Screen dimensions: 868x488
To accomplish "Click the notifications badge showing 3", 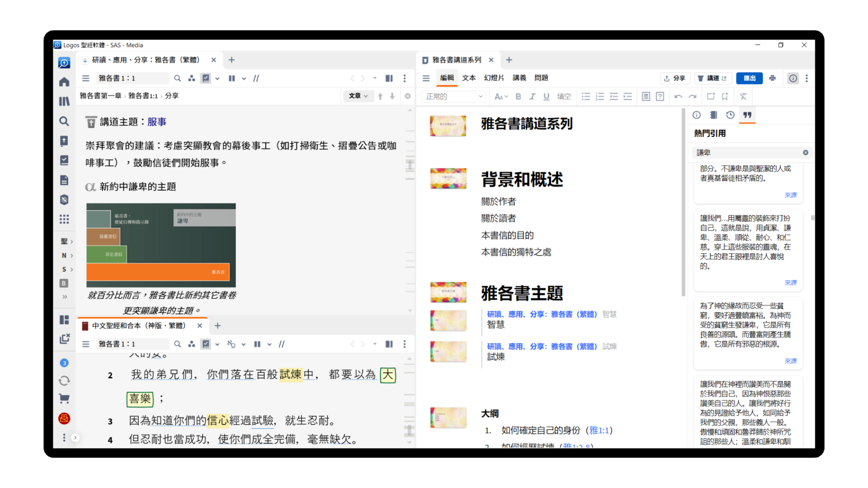I will (64, 363).
